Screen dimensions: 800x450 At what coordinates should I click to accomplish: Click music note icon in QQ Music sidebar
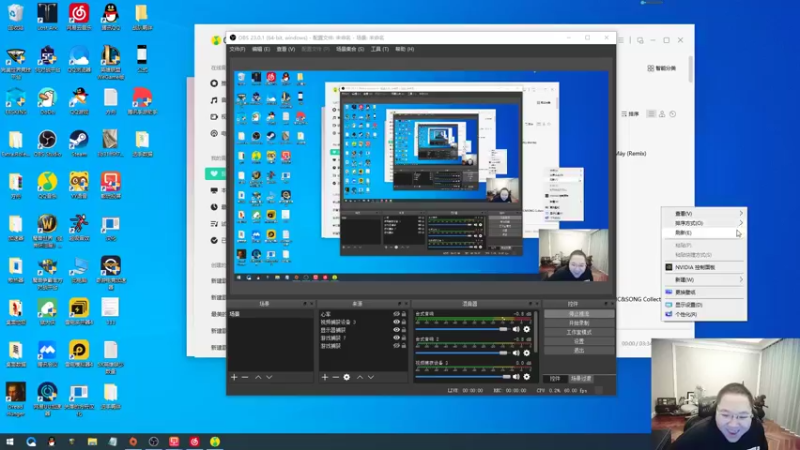pyautogui.click(x=214, y=100)
